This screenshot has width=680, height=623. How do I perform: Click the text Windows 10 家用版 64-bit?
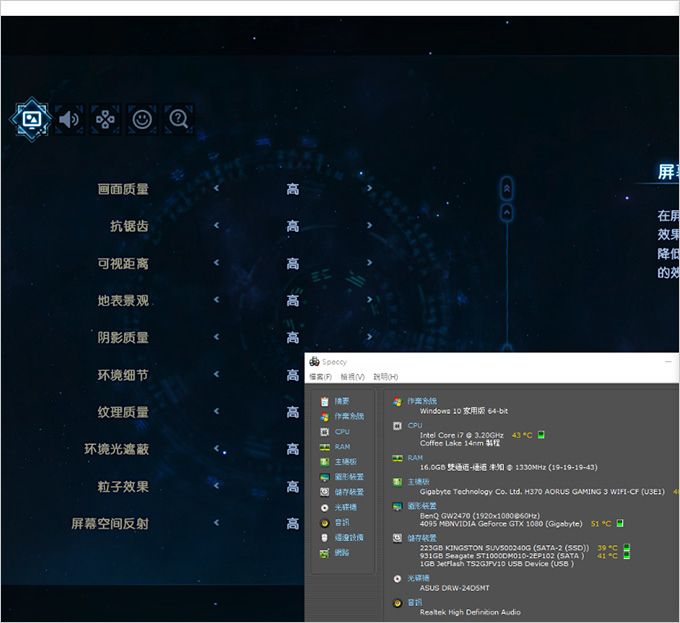[464, 411]
